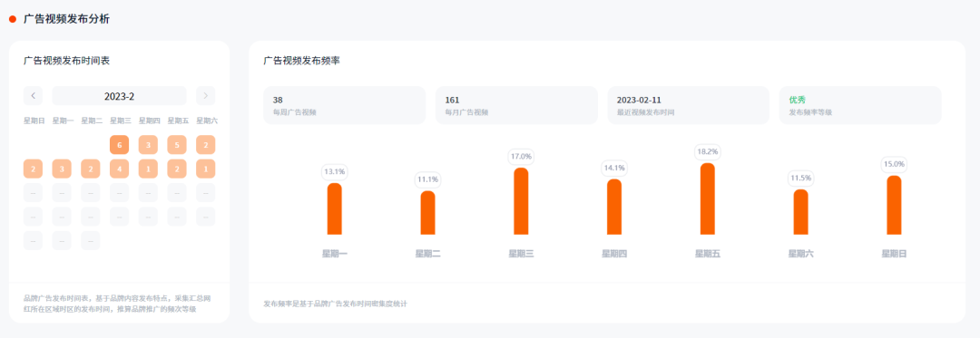The image size is (980, 338).
Task: Click the 星期六 orange bar
Action: click(800, 212)
